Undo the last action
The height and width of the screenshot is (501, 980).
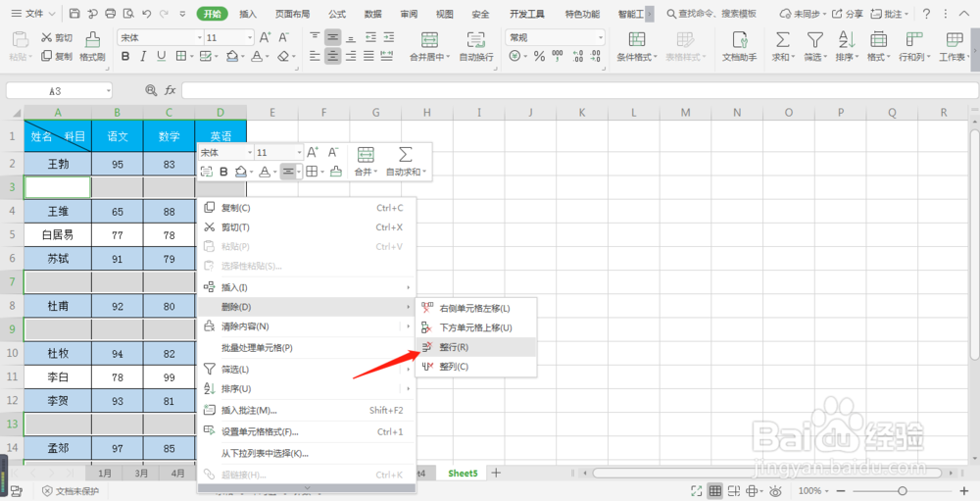coord(147,13)
